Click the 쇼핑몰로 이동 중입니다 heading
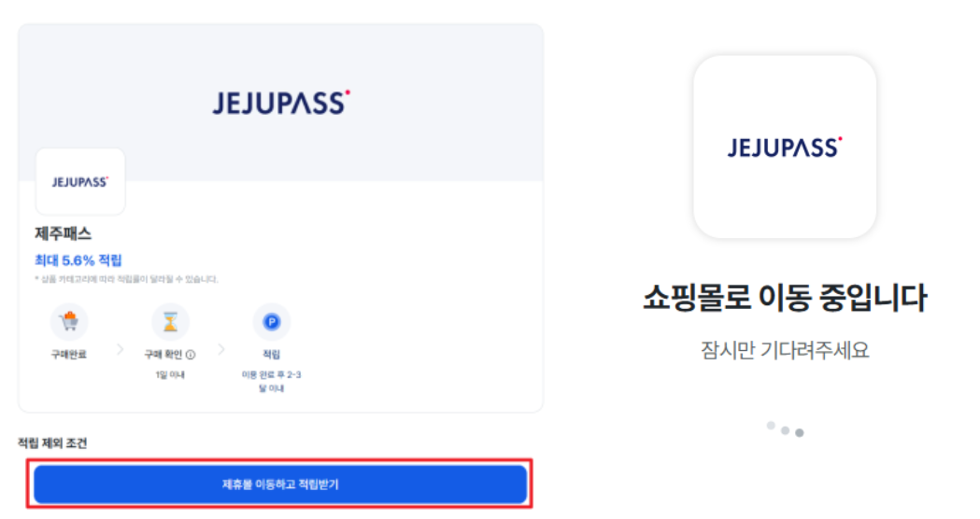980x519 pixels. pos(785,299)
